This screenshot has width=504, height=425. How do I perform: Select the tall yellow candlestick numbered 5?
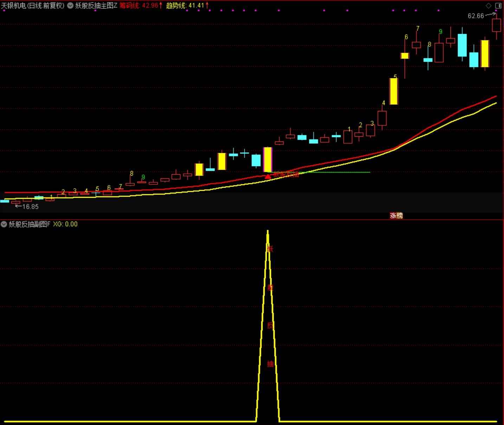[x=394, y=91]
